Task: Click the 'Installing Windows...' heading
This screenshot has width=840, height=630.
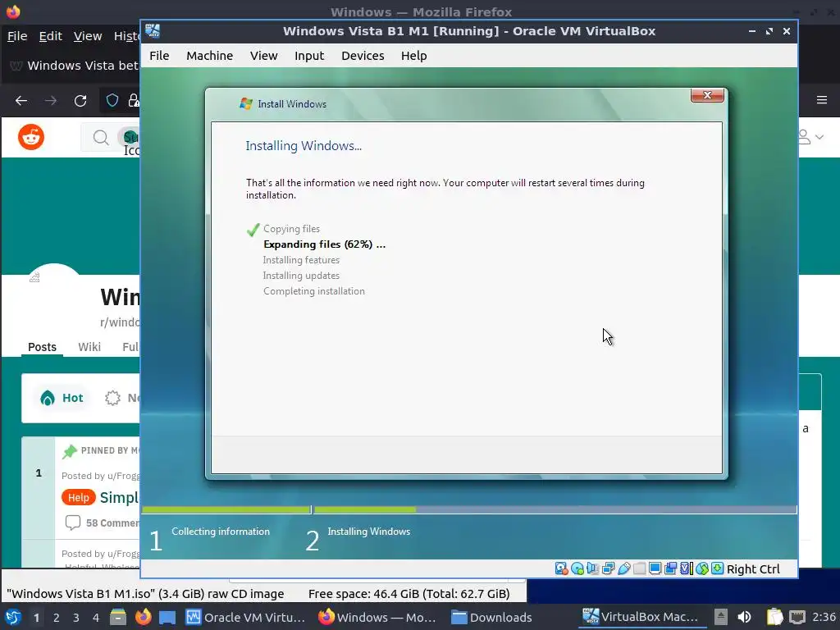Action: click(304, 146)
